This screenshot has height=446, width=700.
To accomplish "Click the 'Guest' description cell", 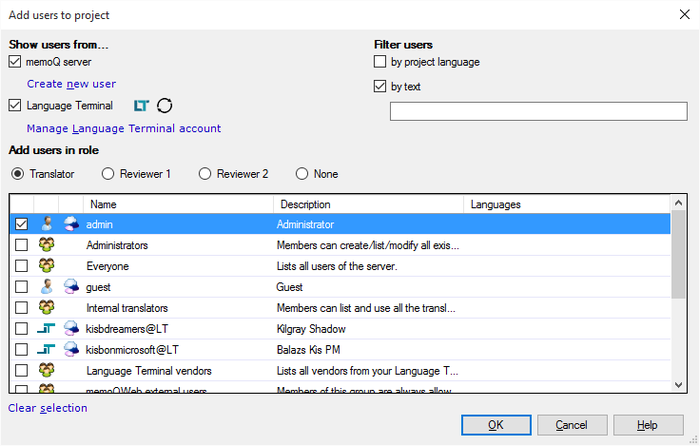I will pos(289,287).
